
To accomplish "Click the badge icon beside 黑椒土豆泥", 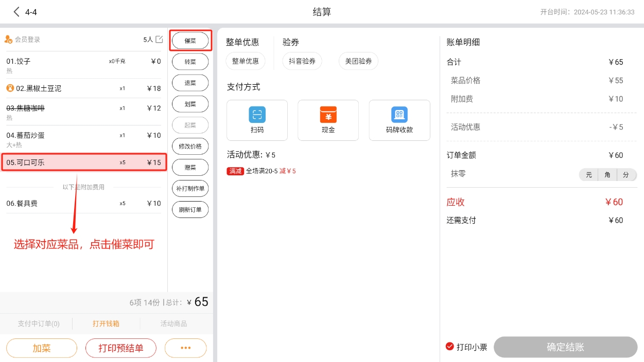I will pos(10,88).
